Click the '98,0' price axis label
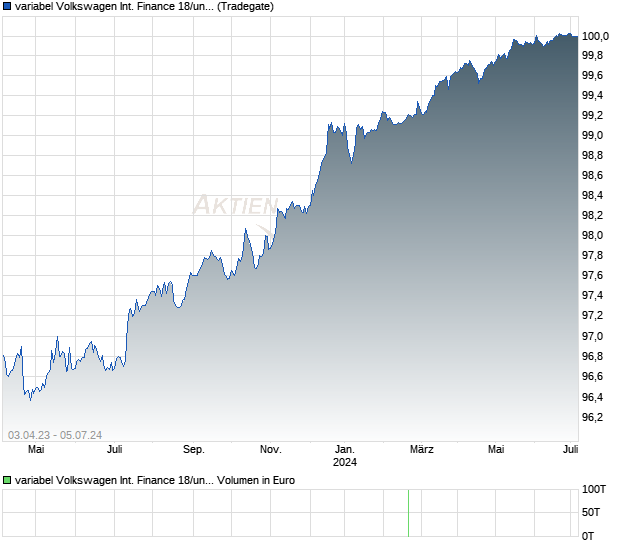This screenshot has height=546, width=620. [593, 235]
